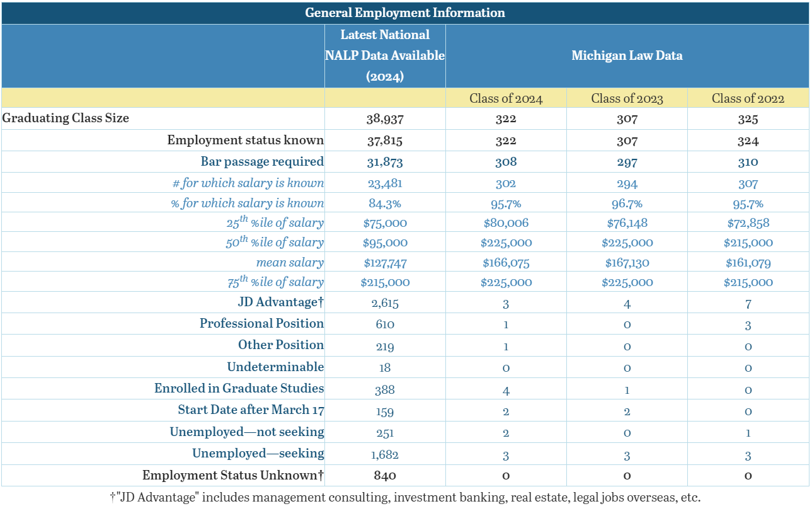The width and height of the screenshot is (812, 511).
Task: Click the '% for which salary is known' label
Action: point(248,204)
